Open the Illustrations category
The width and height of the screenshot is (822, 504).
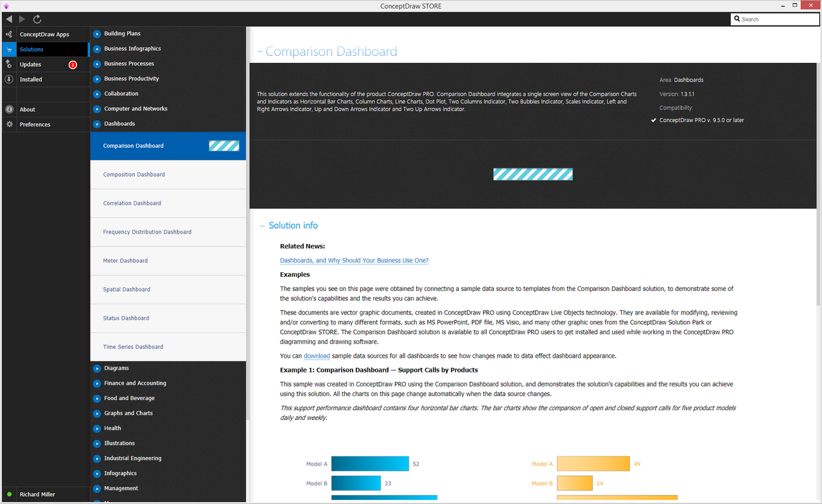[x=119, y=443]
